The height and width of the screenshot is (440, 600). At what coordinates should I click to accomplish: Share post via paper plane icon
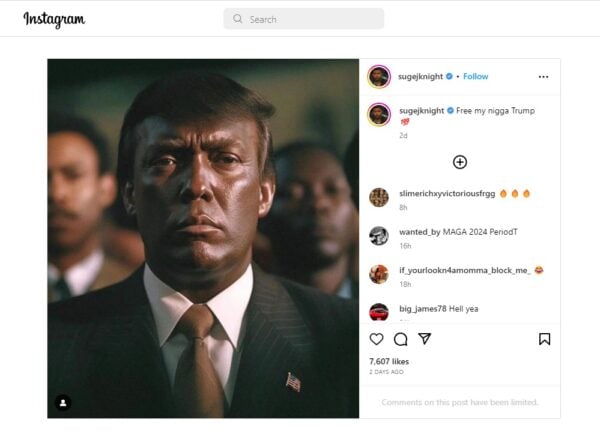coord(425,339)
